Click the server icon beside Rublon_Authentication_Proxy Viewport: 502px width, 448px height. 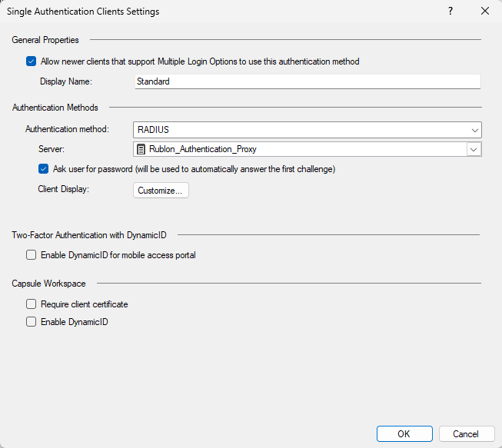tap(142, 149)
